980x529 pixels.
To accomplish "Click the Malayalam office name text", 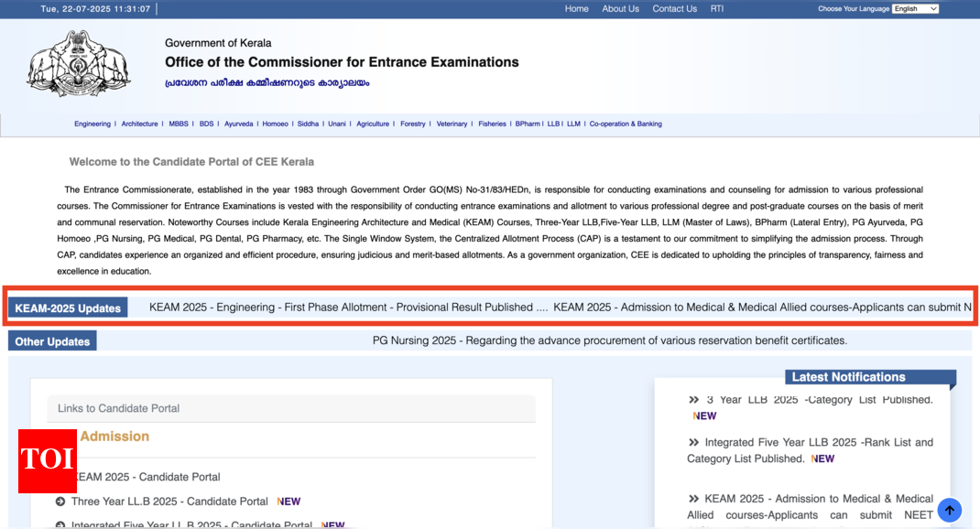I will pyautogui.click(x=267, y=83).
